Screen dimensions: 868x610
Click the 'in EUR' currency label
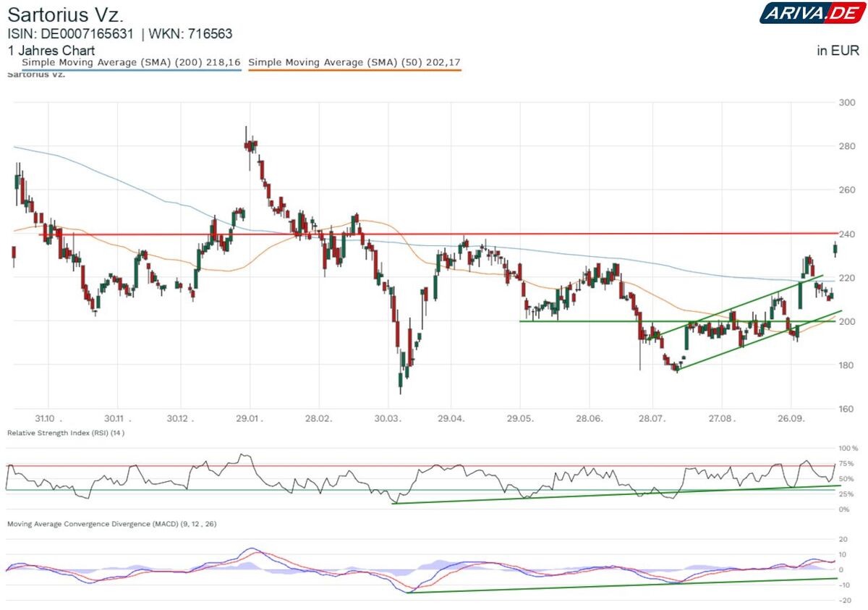pyautogui.click(x=838, y=51)
